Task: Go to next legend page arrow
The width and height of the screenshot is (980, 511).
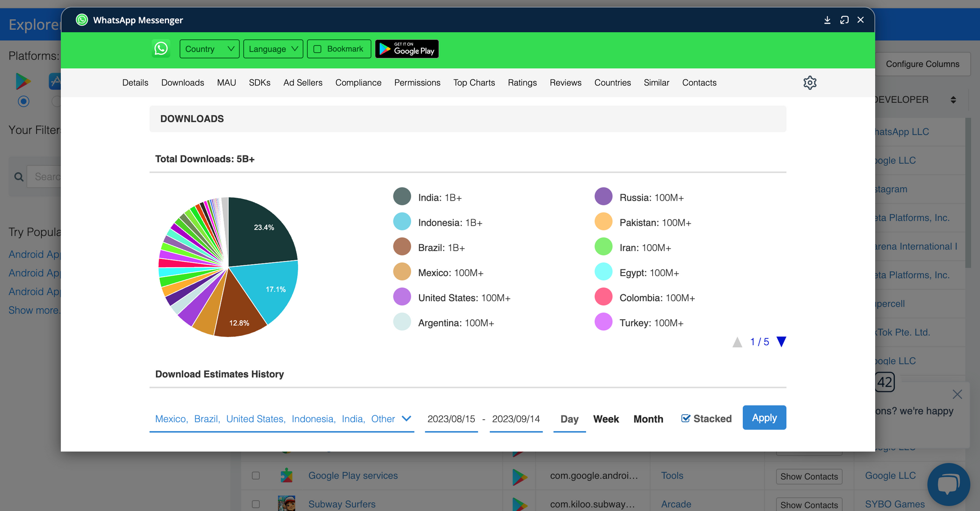Action: [782, 342]
